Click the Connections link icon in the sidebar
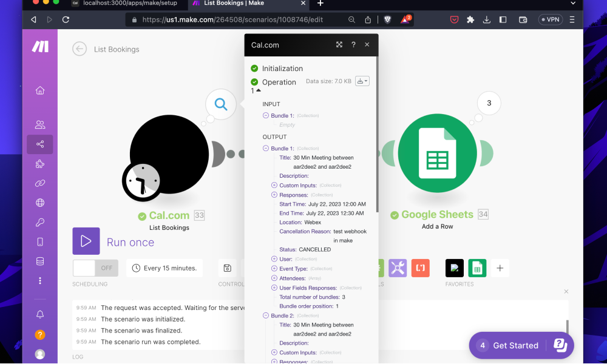 click(40, 183)
